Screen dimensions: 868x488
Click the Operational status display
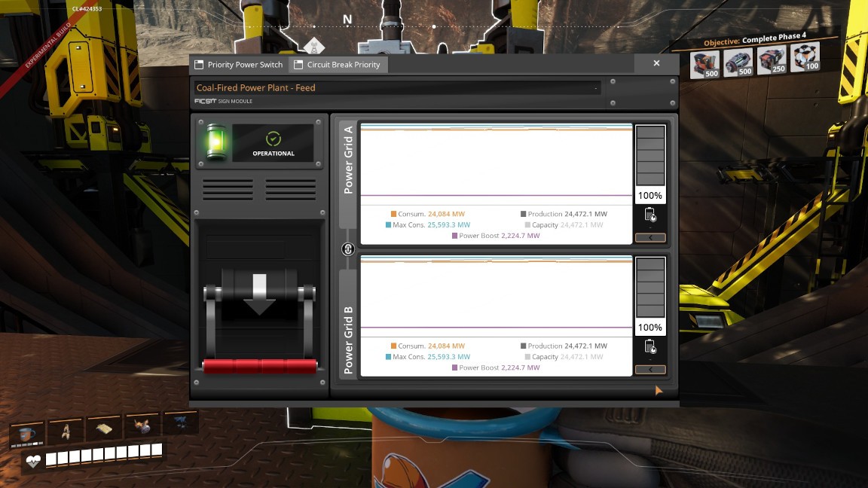pos(273,143)
